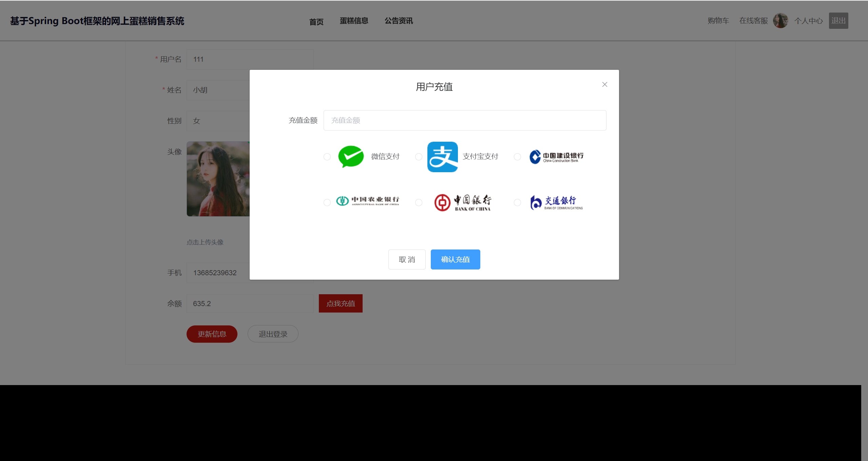Select the 中国建设银行 radio button
The width and height of the screenshot is (868, 461).
click(x=517, y=157)
